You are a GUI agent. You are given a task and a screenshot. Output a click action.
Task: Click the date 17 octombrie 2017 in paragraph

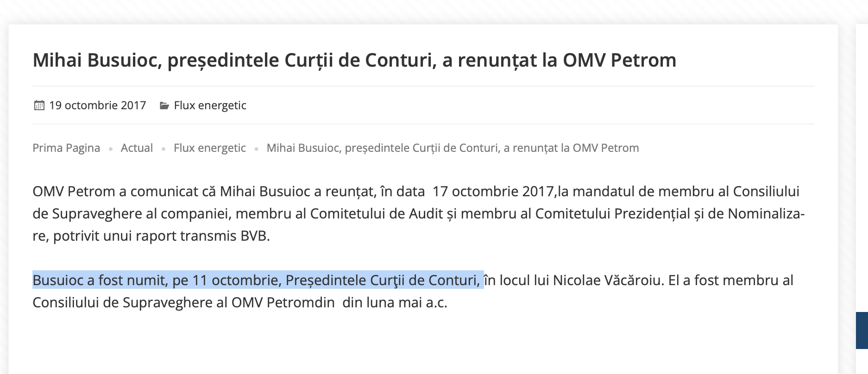pyautogui.click(x=493, y=192)
